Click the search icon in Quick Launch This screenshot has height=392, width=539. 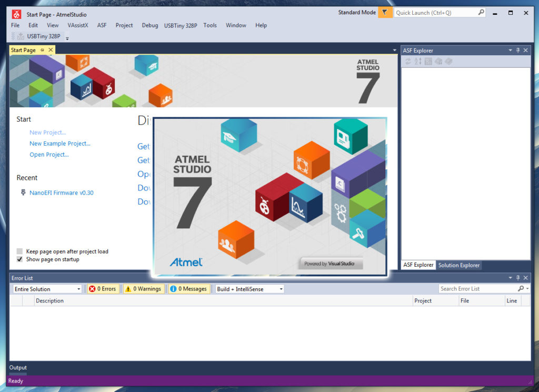(x=481, y=13)
